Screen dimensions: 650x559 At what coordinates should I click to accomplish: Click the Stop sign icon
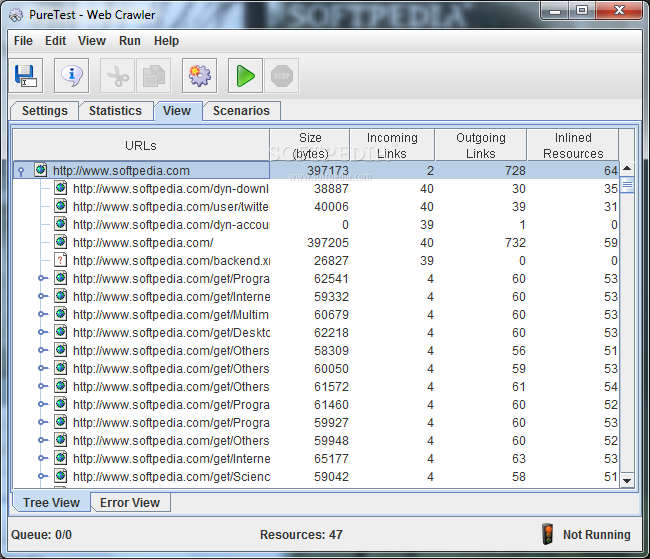(281, 76)
